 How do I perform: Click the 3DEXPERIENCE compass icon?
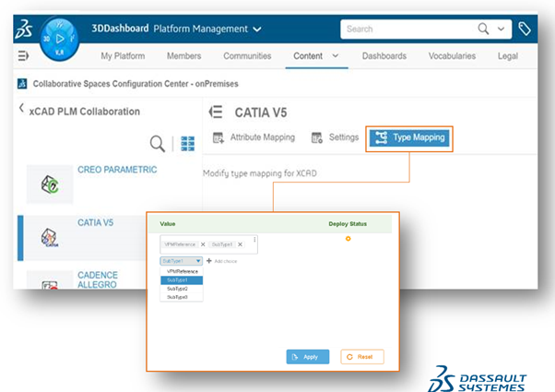[60, 40]
